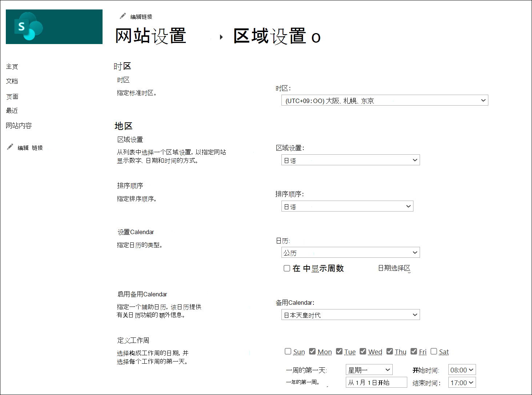Open the 区域设置 dropdown set to 日语
This screenshot has width=532, height=395.
click(351, 160)
